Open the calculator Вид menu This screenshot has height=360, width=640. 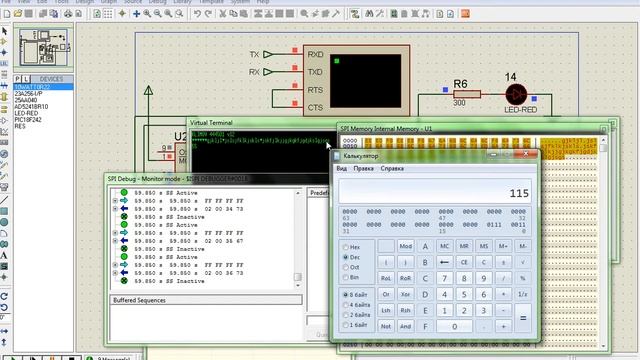342,169
